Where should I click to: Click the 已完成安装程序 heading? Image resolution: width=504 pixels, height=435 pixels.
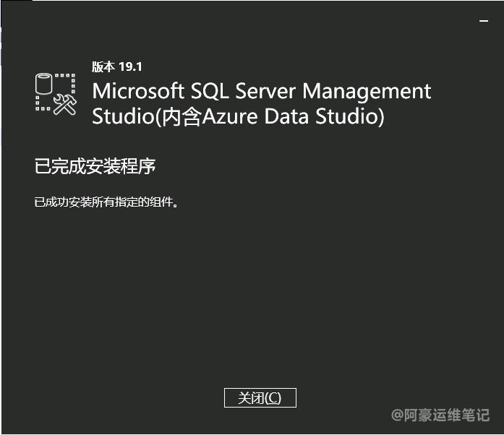(x=95, y=166)
